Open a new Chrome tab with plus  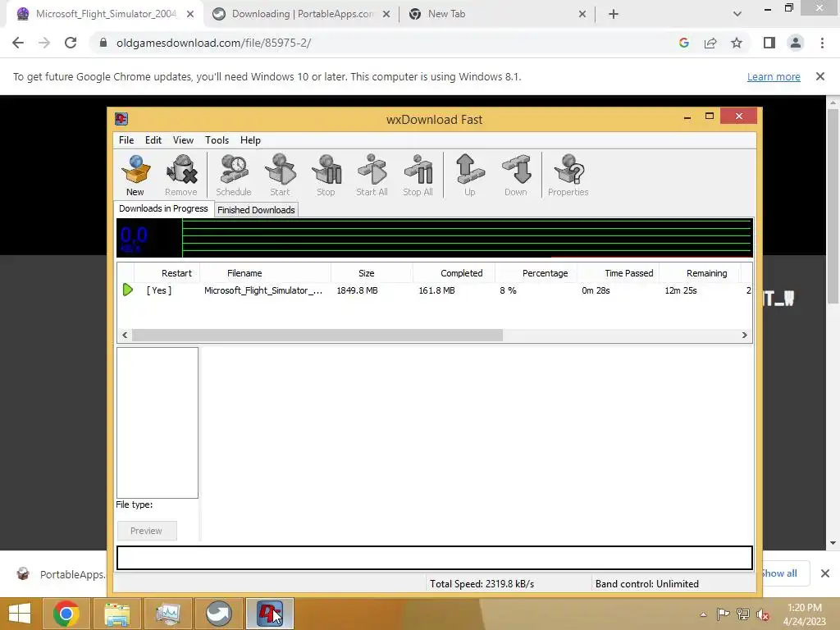tap(614, 14)
